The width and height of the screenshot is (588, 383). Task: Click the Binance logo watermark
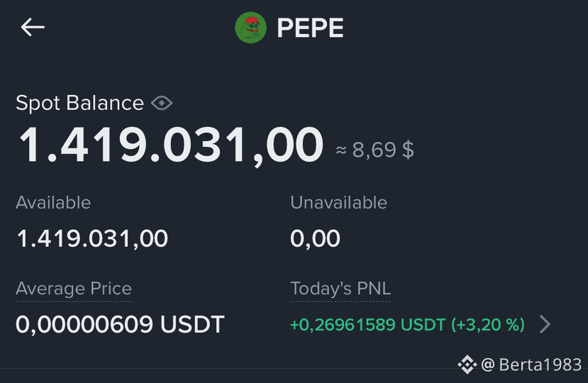pos(467,365)
